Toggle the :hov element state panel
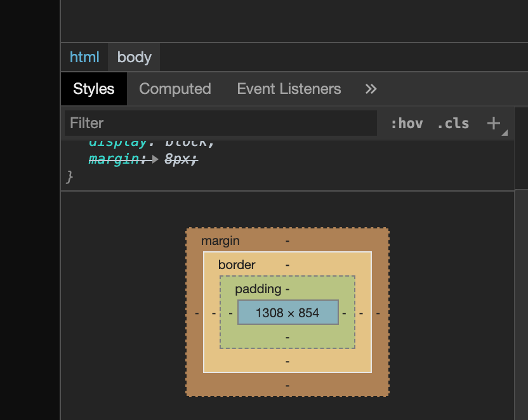 pos(406,123)
